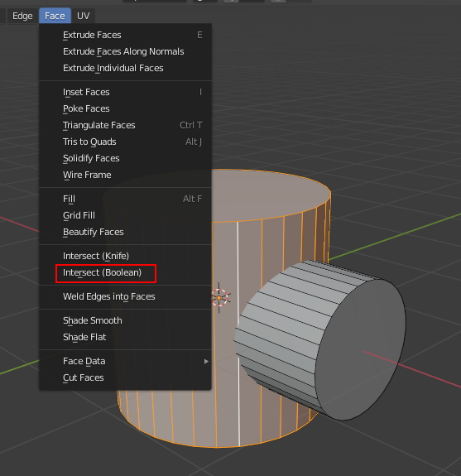The width and height of the screenshot is (461, 476).
Task: Apply Shade Smooth
Action: tap(125, 320)
